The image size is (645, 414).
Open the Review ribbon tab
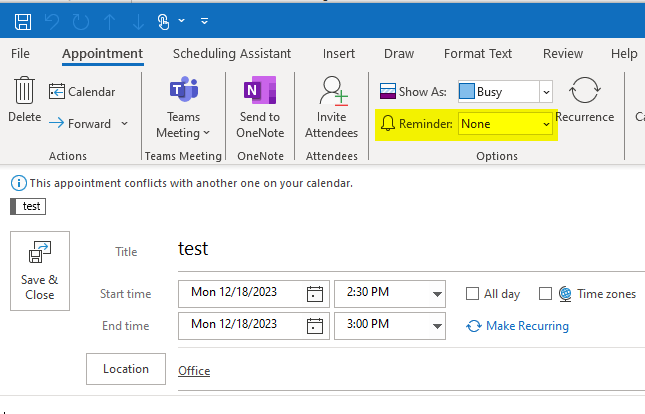(x=563, y=53)
